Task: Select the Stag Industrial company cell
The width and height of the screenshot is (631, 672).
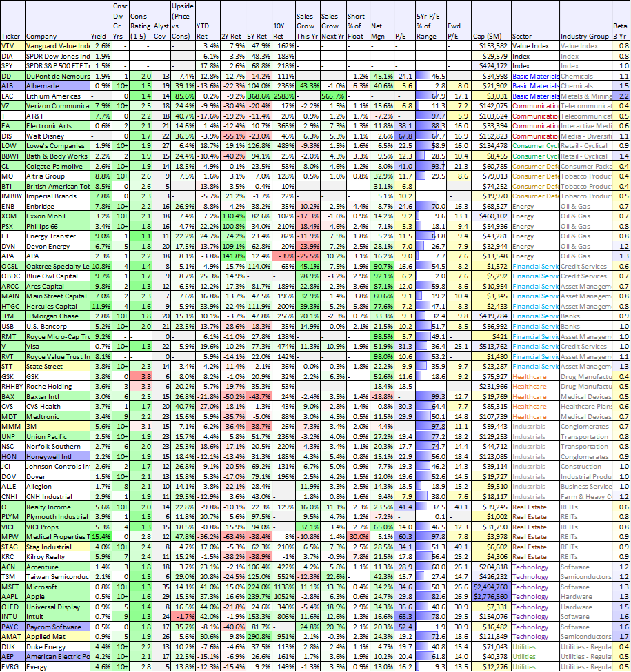Action: 57,547
